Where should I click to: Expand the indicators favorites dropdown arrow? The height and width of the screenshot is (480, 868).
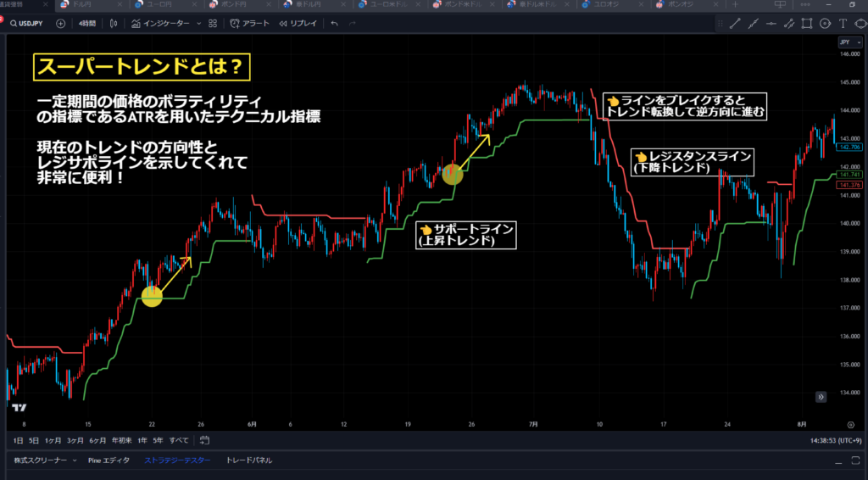[x=198, y=24]
